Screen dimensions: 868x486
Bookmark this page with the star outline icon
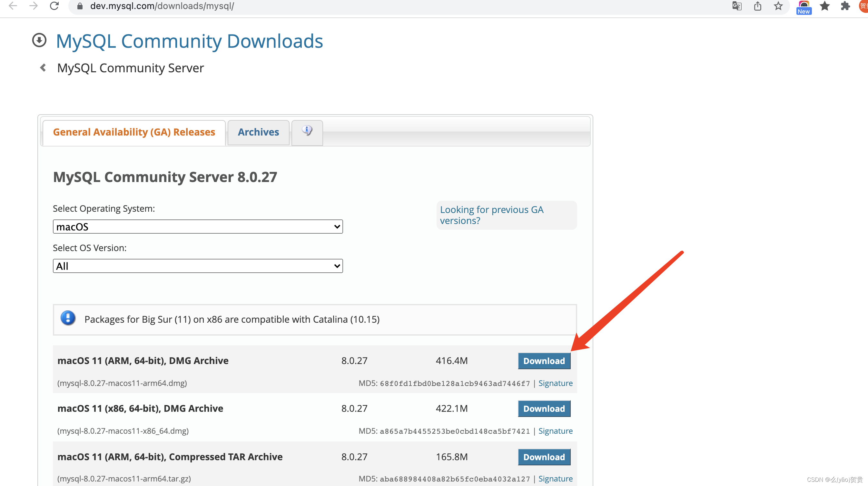778,6
